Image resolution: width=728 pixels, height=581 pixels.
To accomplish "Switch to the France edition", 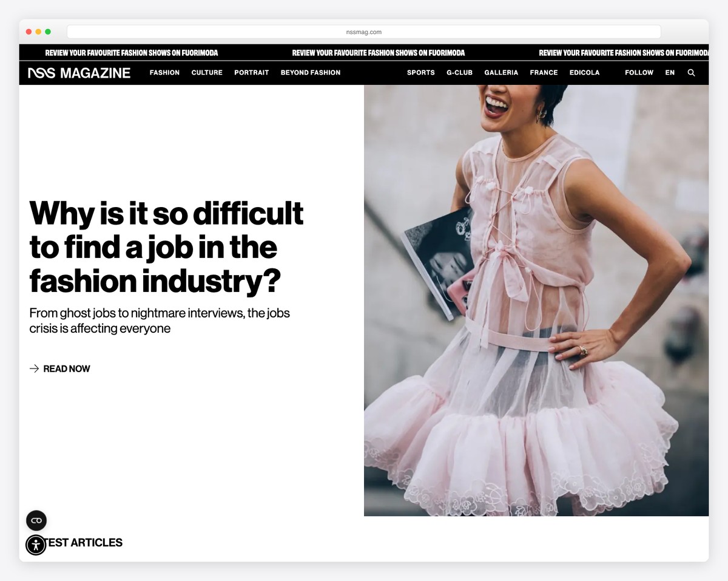I will point(544,73).
